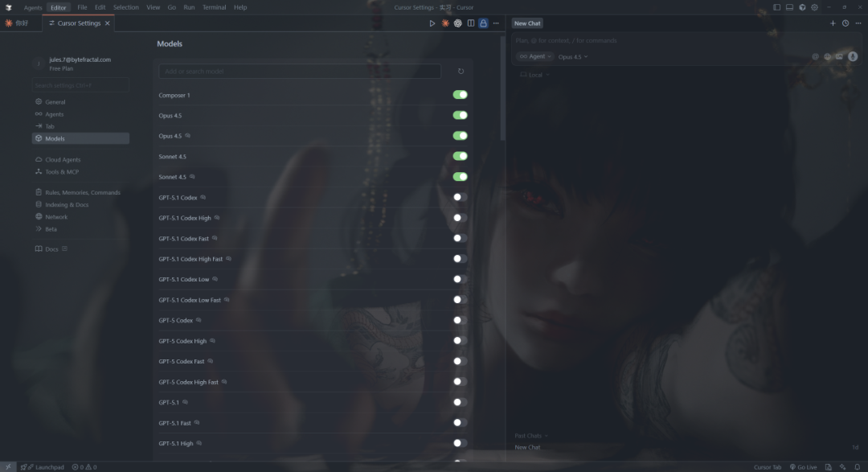Run with the play icon in editor toolbar
The width and height of the screenshot is (868, 472).
tap(432, 23)
